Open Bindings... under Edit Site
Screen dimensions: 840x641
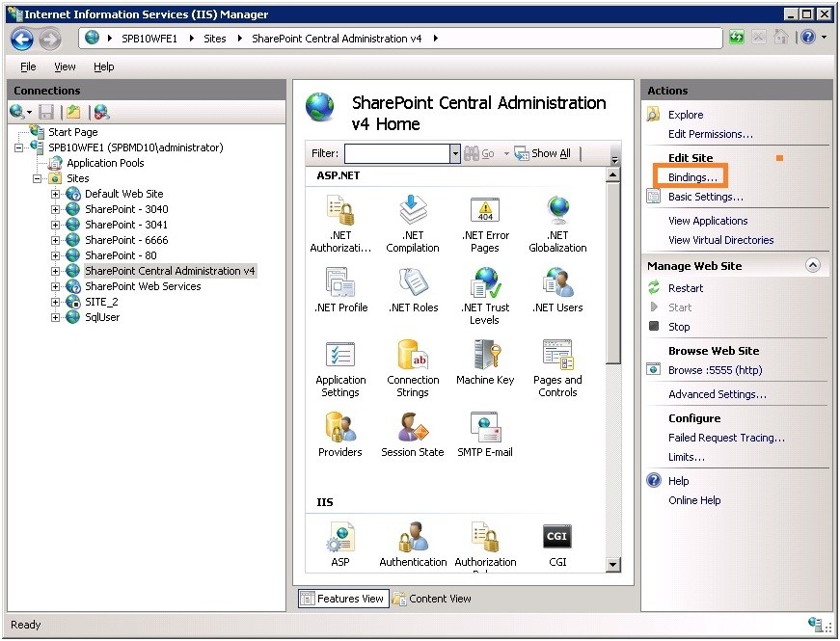click(x=692, y=177)
